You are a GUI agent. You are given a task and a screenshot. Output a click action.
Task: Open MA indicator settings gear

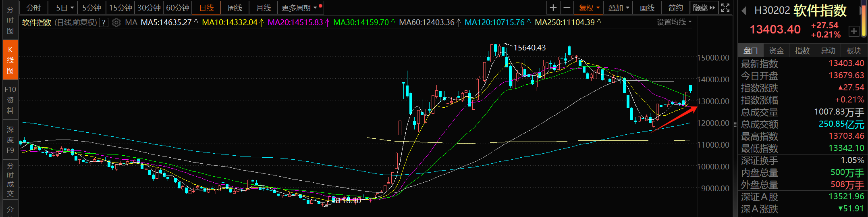116,23
